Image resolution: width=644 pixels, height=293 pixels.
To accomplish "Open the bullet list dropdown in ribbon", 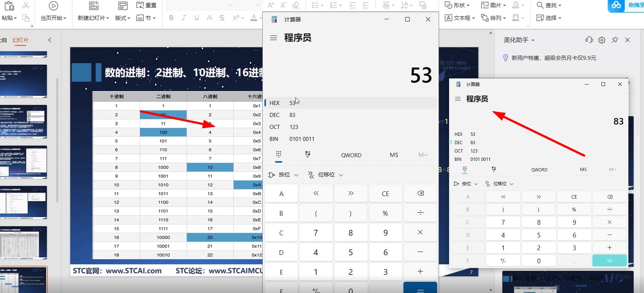I will point(317,5).
